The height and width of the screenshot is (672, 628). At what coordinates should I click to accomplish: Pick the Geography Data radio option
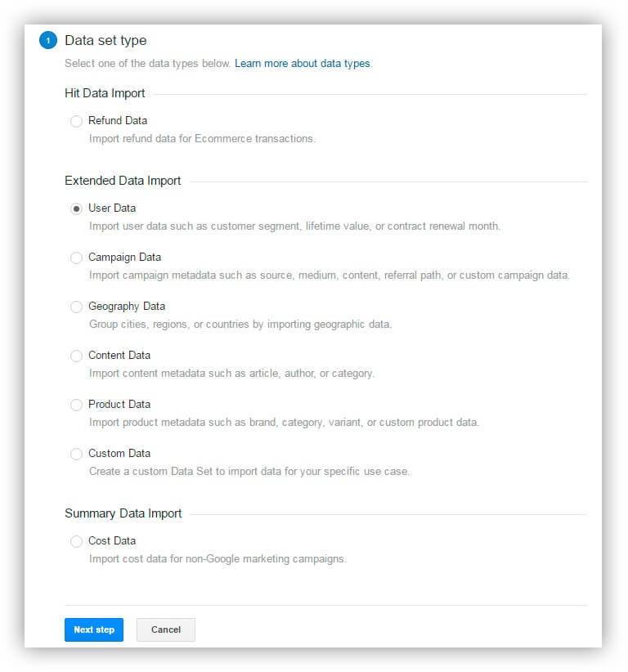(x=76, y=307)
